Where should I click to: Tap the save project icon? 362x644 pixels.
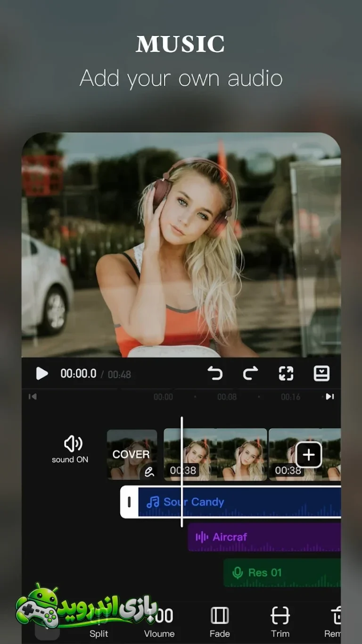[x=321, y=374]
